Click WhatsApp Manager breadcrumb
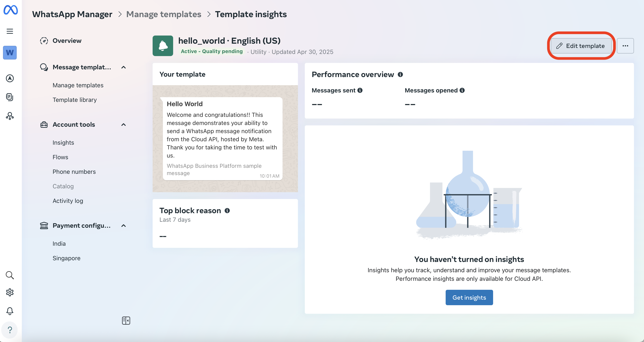The width and height of the screenshot is (644, 342). coord(72,14)
